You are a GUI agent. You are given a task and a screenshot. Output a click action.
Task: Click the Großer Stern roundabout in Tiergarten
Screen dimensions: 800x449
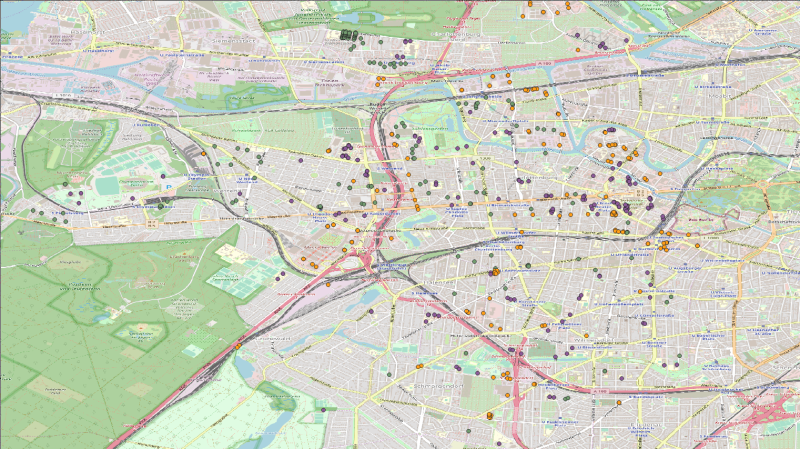(762, 185)
